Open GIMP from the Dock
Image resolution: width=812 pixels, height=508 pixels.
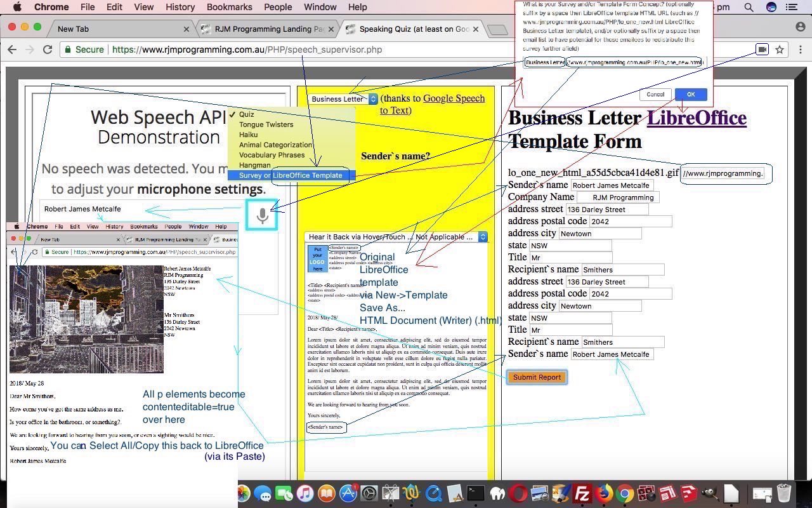click(x=709, y=493)
